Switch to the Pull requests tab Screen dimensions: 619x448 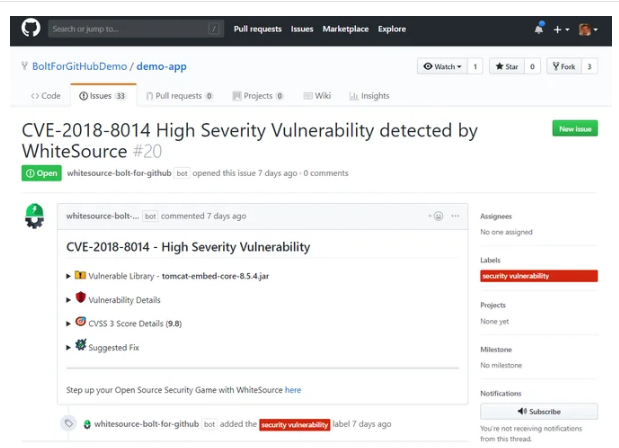[x=179, y=96]
